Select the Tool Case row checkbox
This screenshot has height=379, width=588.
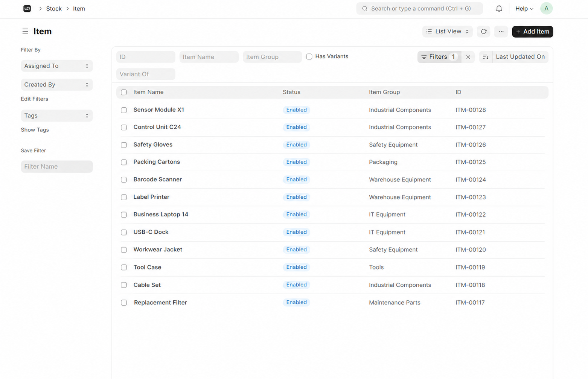[x=124, y=268]
